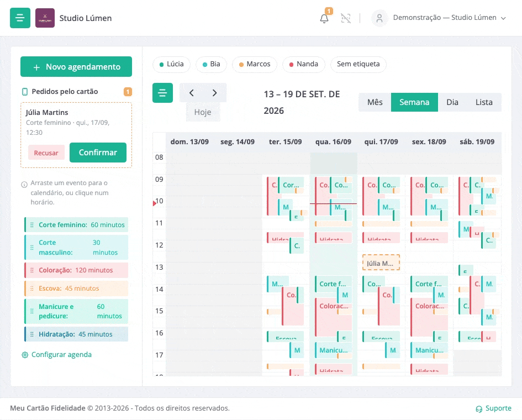Click the Coloração 120 minutos service block
This screenshot has width=522, height=420.
coord(76,270)
